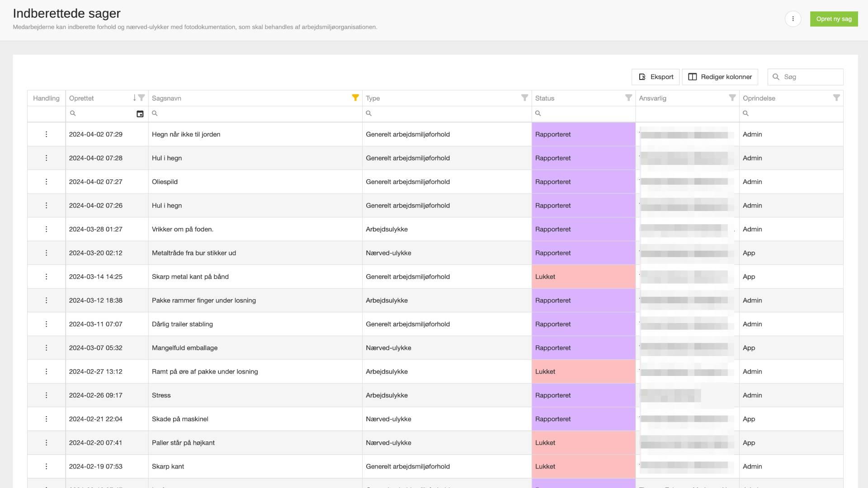Screen dimensions: 868x488
Task: Select case name Dårlig trailer stabling
Action: [182, 324]
